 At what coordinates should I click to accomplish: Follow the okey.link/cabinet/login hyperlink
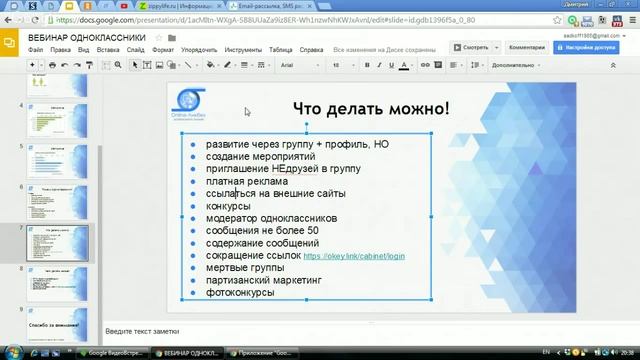pyautogui.click(x=354, y=256)
